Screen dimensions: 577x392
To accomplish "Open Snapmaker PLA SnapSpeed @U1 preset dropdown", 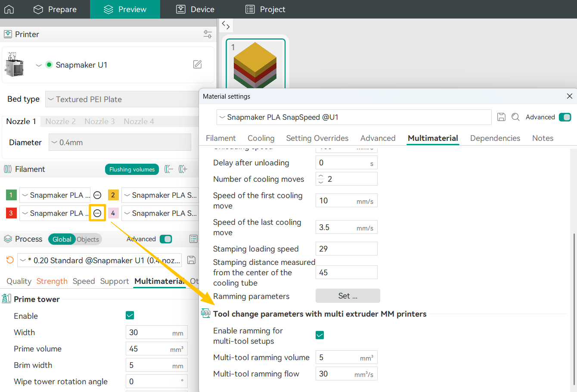I will point(353,117).
